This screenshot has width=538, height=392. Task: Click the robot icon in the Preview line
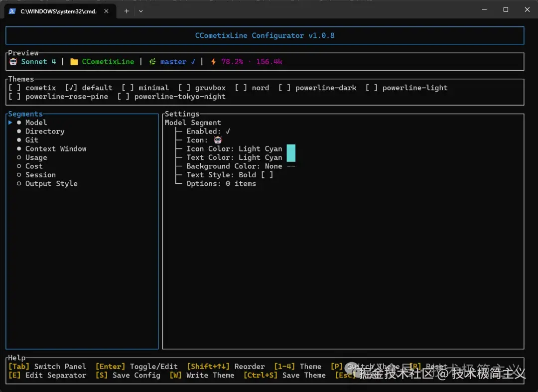click(13, 62)
